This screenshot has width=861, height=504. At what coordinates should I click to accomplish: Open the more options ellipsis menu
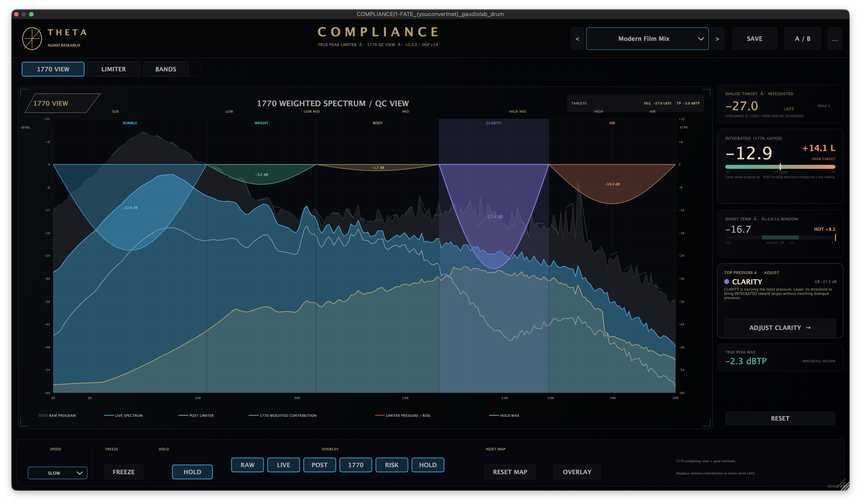tap(834, 39)
